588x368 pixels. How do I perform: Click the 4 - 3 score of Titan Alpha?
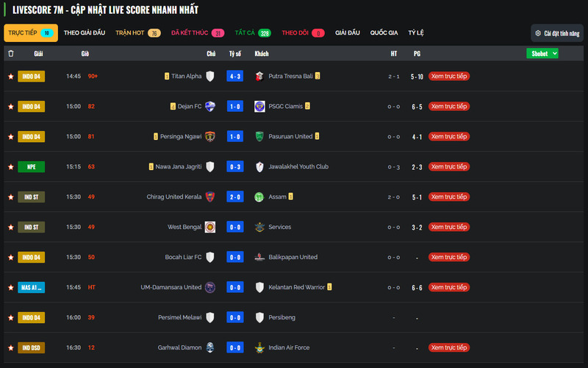pyautogui.click(x=235, y=77)
